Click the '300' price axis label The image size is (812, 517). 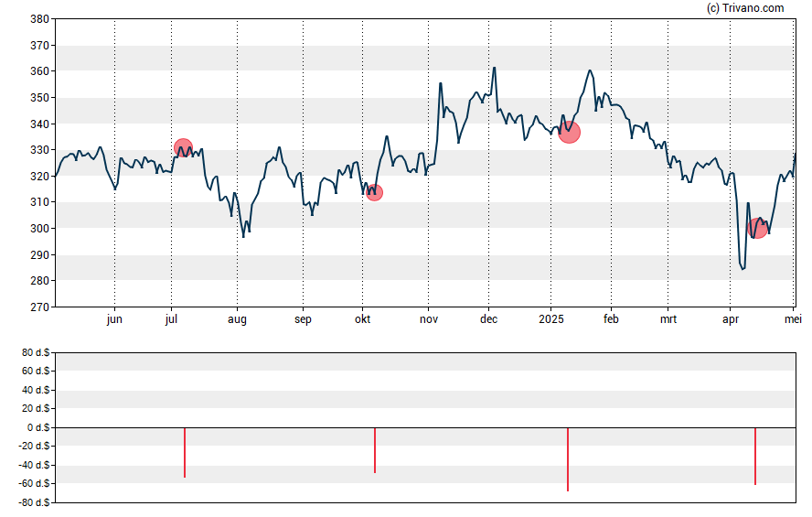point(40,229)
